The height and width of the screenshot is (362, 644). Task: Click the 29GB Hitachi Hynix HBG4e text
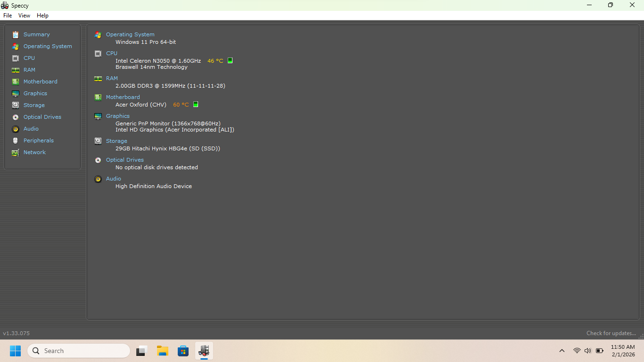(x=168, y=148)
